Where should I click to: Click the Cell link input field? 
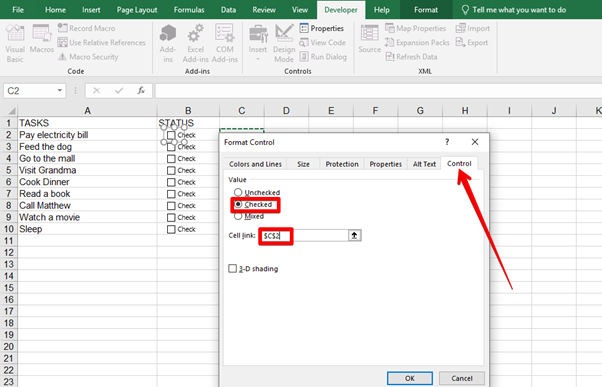coord(304,235)
